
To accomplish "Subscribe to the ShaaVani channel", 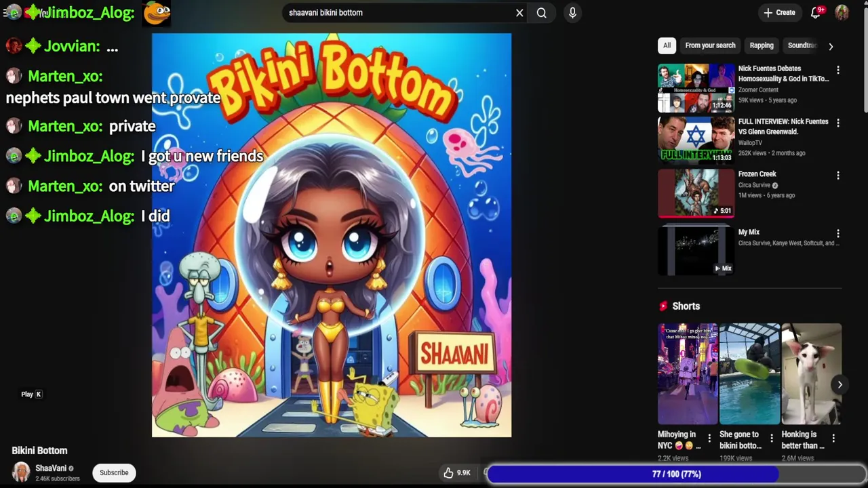I will click(114, 472).
